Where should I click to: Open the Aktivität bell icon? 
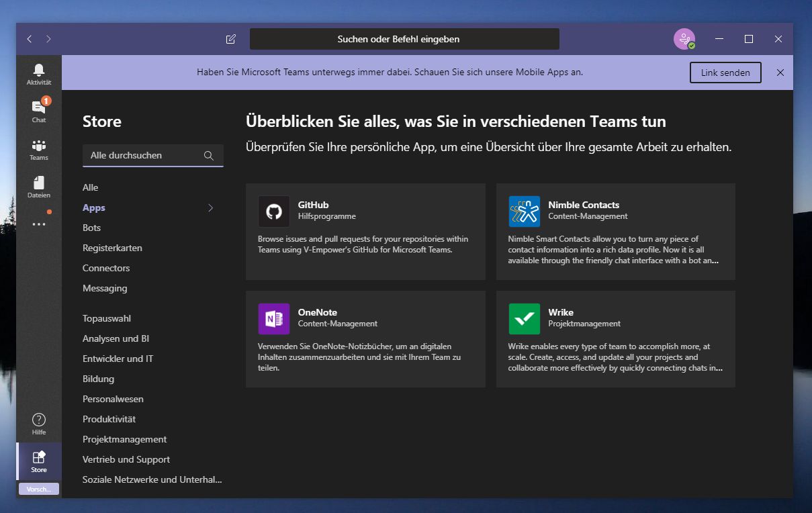tap(39, 70)
